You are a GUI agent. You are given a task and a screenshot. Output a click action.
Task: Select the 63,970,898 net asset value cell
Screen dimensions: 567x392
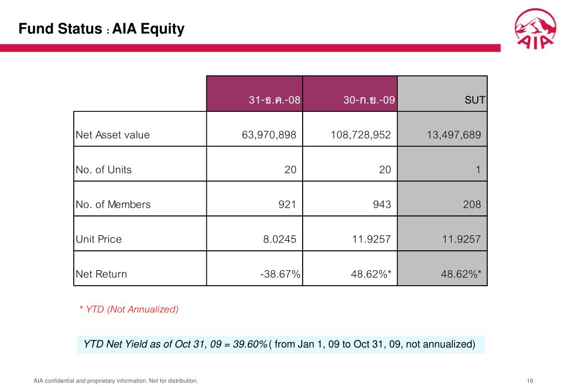click(269, 135)
